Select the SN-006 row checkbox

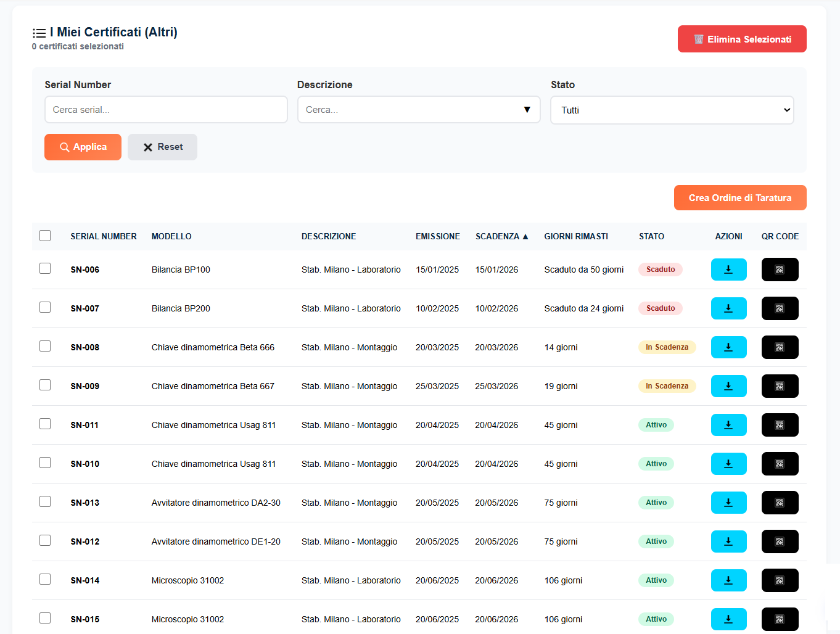(45, 268)
